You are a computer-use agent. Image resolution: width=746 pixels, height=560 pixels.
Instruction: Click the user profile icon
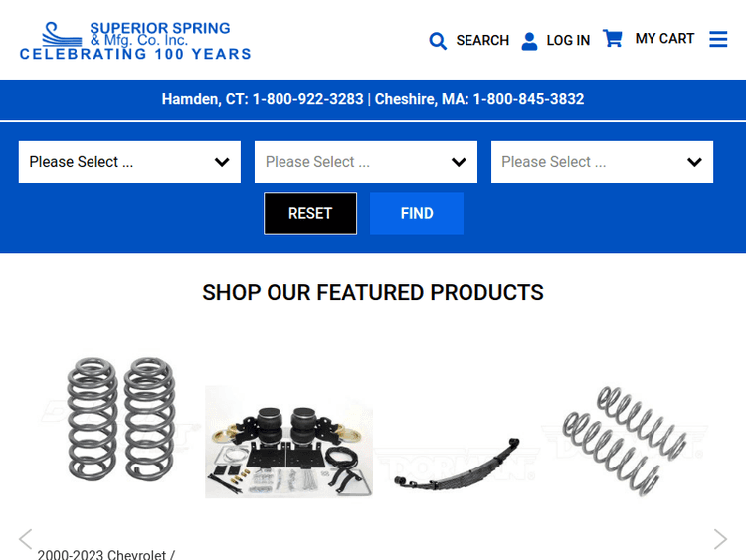pos(529,41)
